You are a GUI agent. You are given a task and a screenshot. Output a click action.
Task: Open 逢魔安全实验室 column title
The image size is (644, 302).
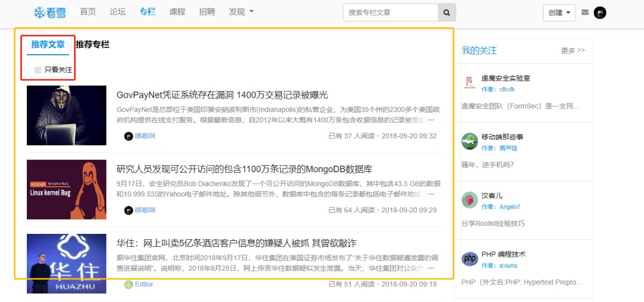(506, 78)
